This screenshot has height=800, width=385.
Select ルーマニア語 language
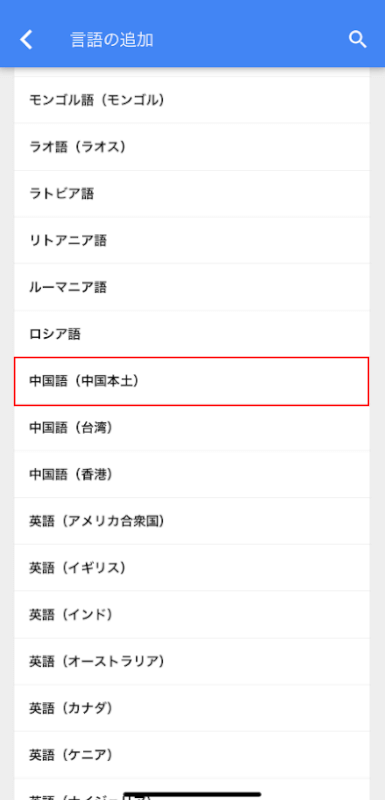[x=192, y=287]
